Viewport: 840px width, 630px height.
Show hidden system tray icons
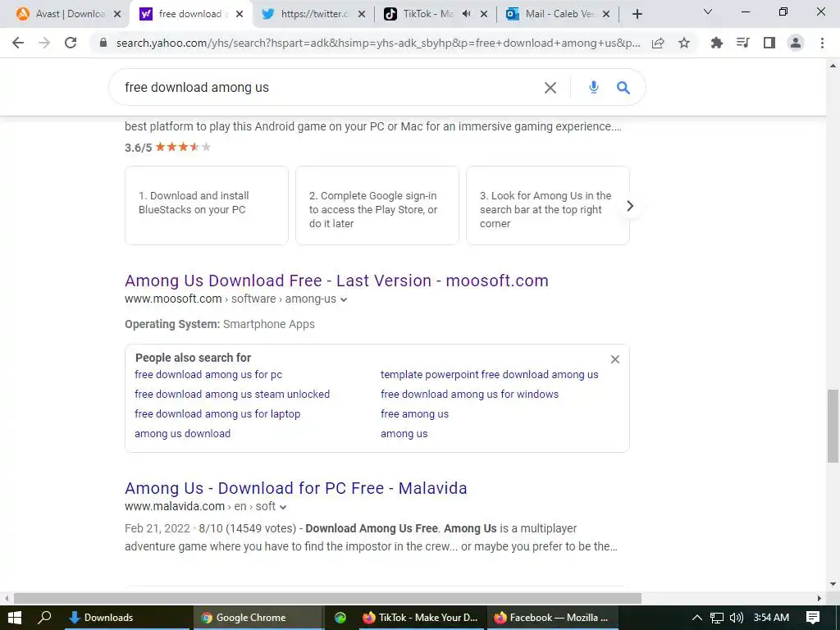[697, 618]
